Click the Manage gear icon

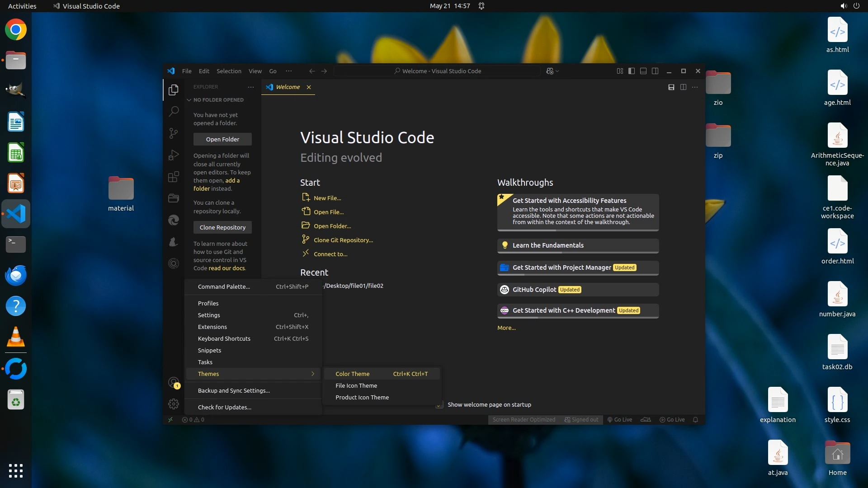174,404
